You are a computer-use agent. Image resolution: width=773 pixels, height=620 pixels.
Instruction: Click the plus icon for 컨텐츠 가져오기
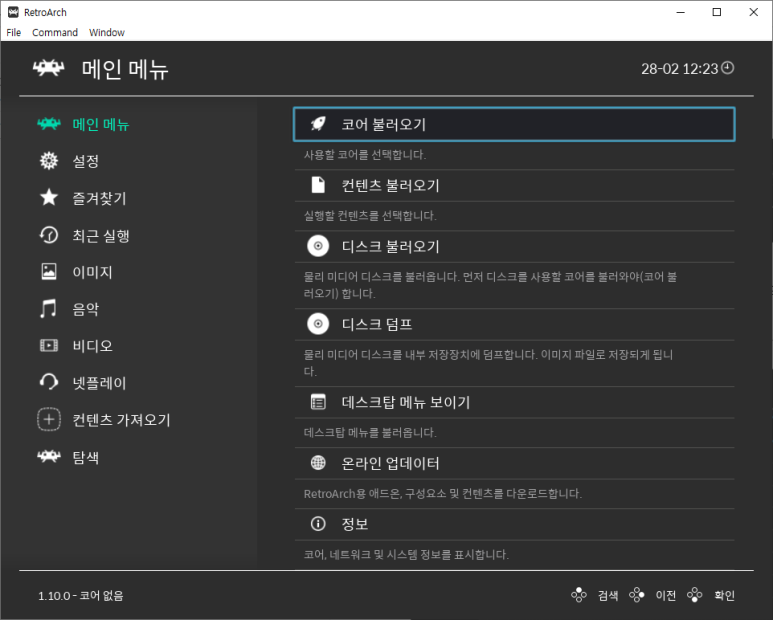click(x=49, y=419)
